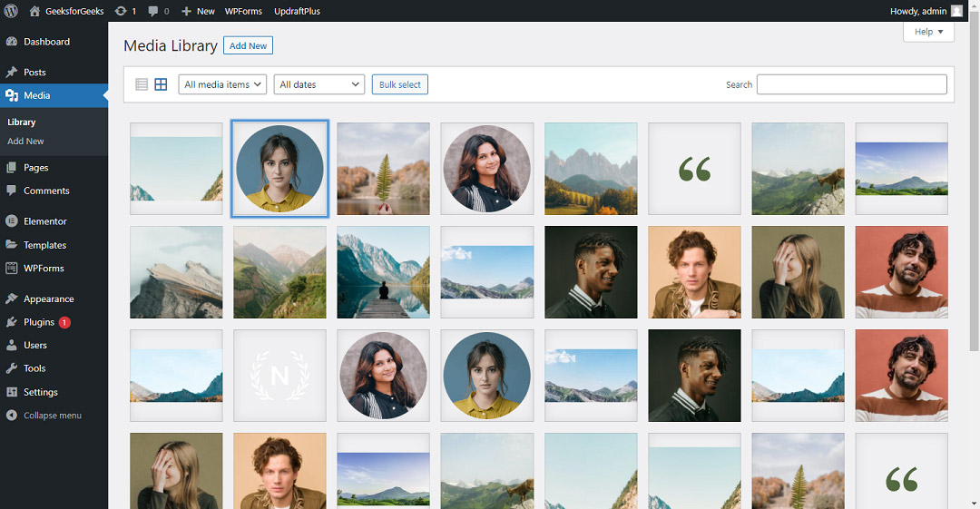Screen dimensions: 980x509
Task: Select the man on lake dock thumbnail
Action: [383, 272]
